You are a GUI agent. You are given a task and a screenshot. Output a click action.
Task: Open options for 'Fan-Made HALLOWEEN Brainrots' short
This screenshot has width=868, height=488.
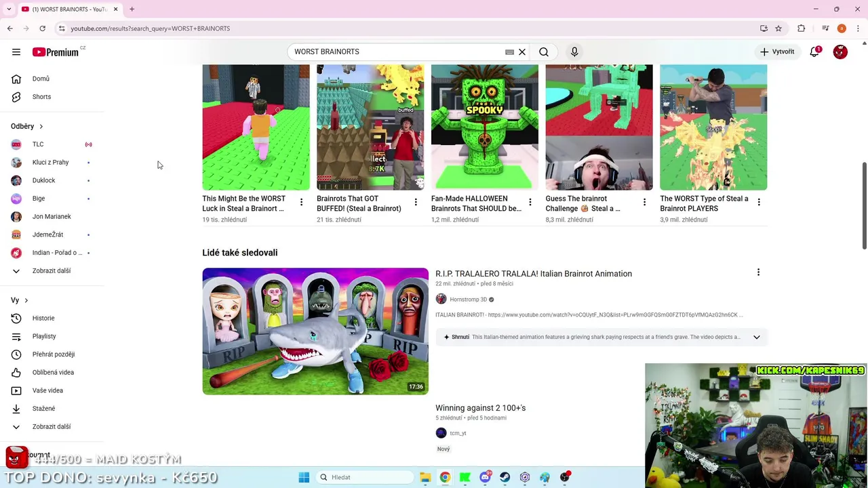point(530,202)
